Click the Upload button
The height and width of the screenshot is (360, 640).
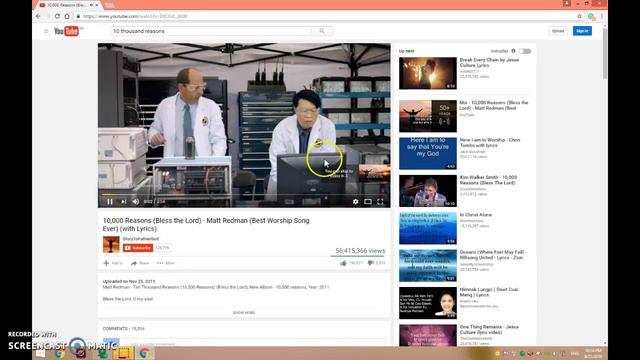(x=558, y=31)
